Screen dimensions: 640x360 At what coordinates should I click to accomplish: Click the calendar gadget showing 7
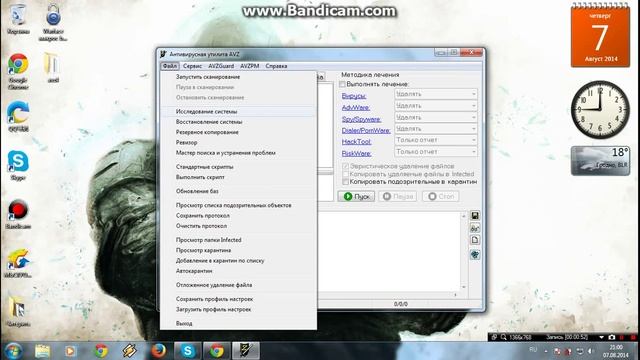pyautogui.click(x=600, y=36)
